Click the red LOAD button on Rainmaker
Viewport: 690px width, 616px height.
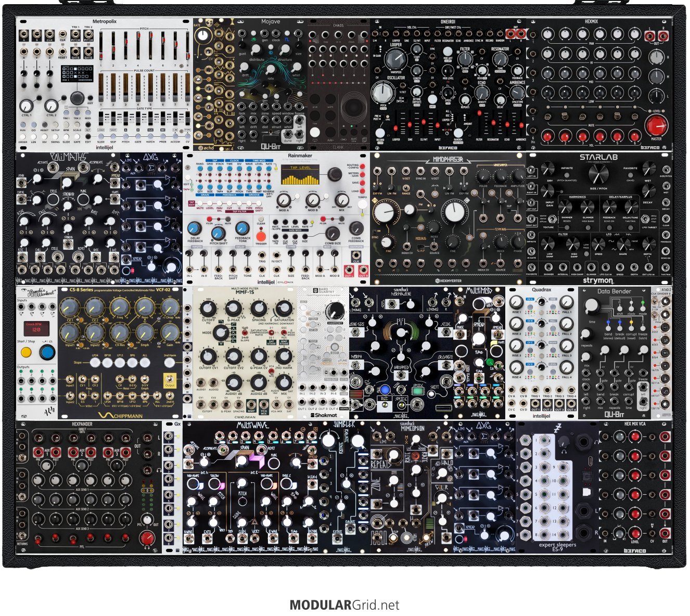click(362, 191)
